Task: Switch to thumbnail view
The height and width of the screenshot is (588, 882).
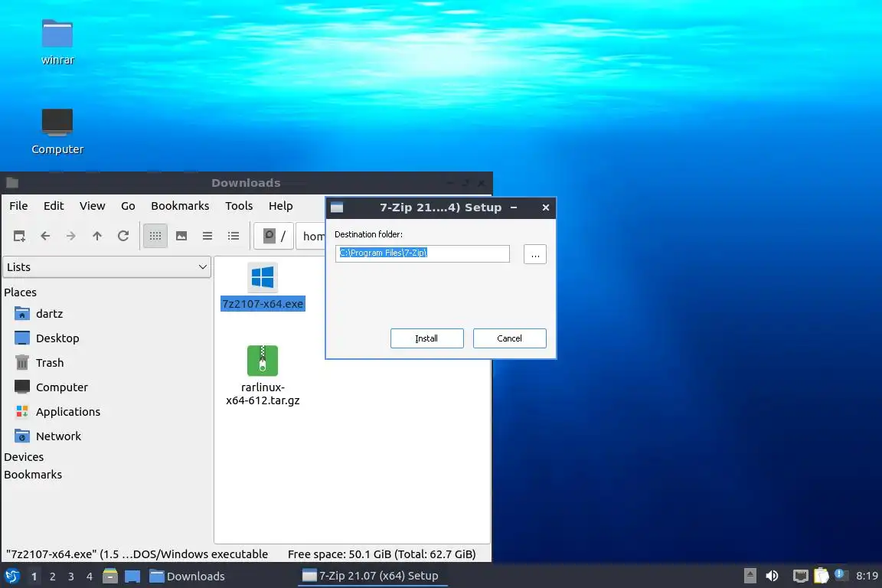Action: [x=181, y=236]
